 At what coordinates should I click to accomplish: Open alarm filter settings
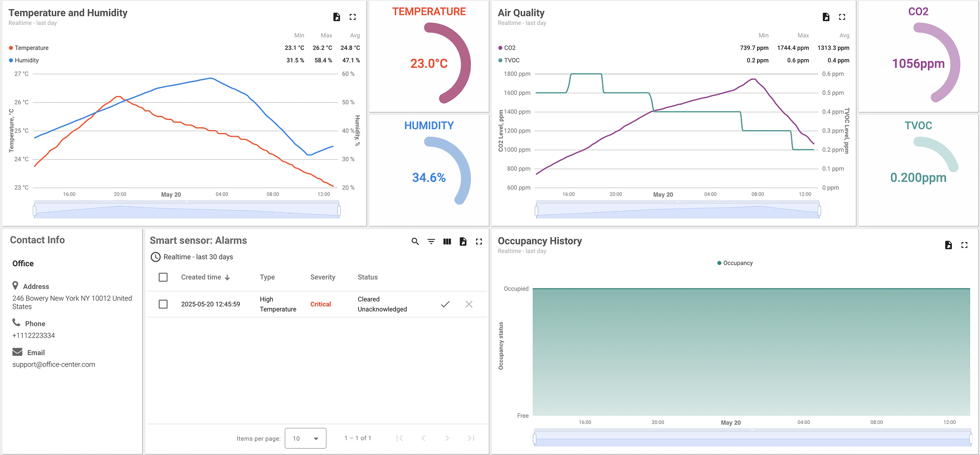pyautogui.click(x=431, y=242)
